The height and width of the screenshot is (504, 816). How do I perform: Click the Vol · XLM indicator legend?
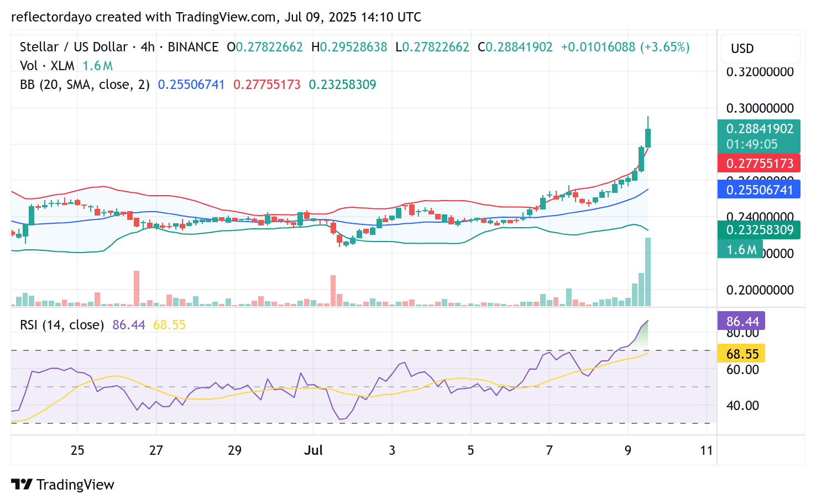tap(47, 66)
